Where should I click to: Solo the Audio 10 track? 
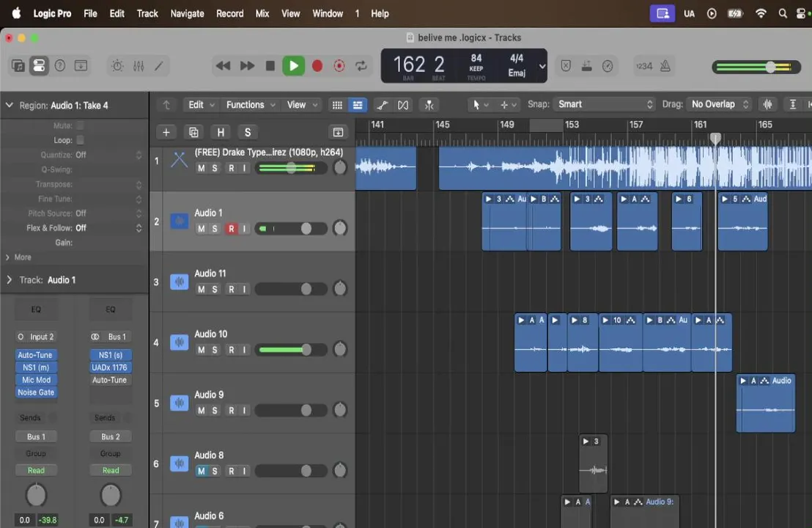click(215, 350)
